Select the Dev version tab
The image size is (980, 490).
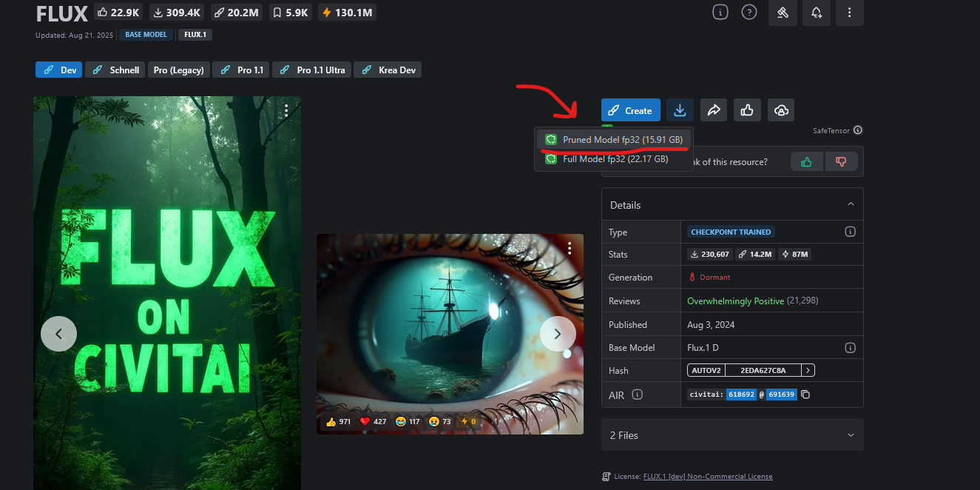pos(58,70)
